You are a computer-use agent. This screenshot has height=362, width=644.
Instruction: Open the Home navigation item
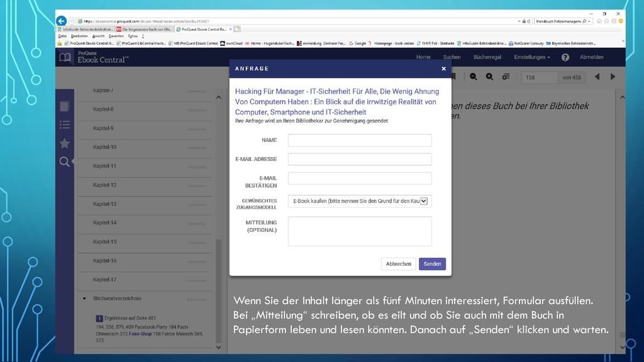pos(423,57)
